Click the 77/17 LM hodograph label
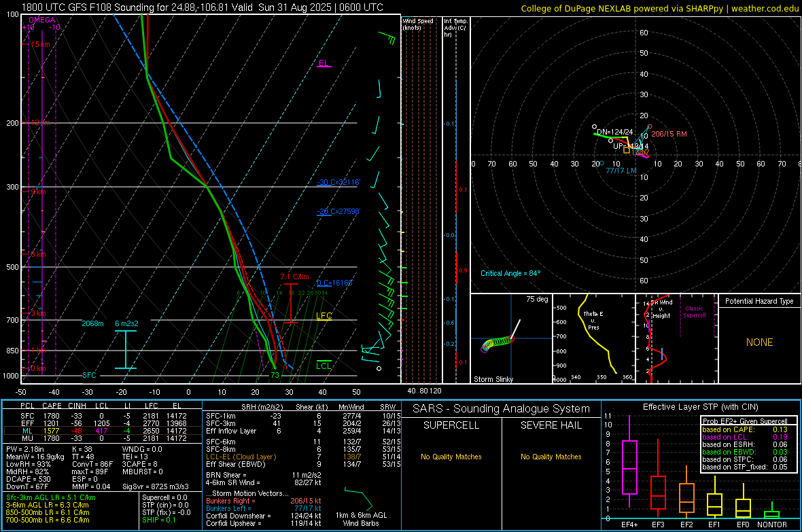 (x=621, y=171)
